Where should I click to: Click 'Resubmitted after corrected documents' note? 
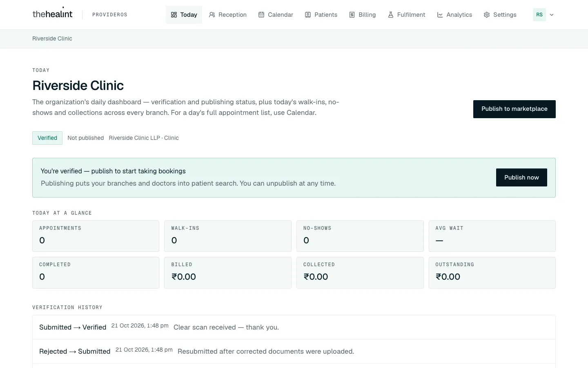point(266,351)
